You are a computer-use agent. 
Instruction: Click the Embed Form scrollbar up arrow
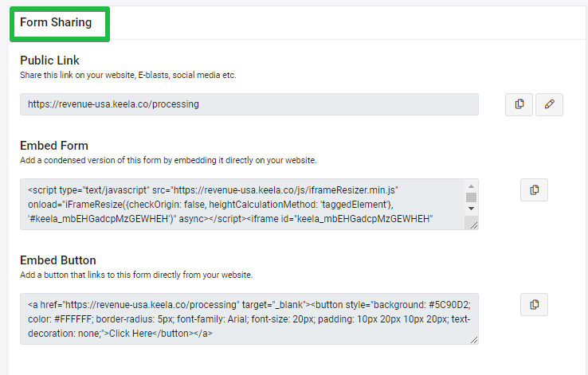tap(471, 186)
